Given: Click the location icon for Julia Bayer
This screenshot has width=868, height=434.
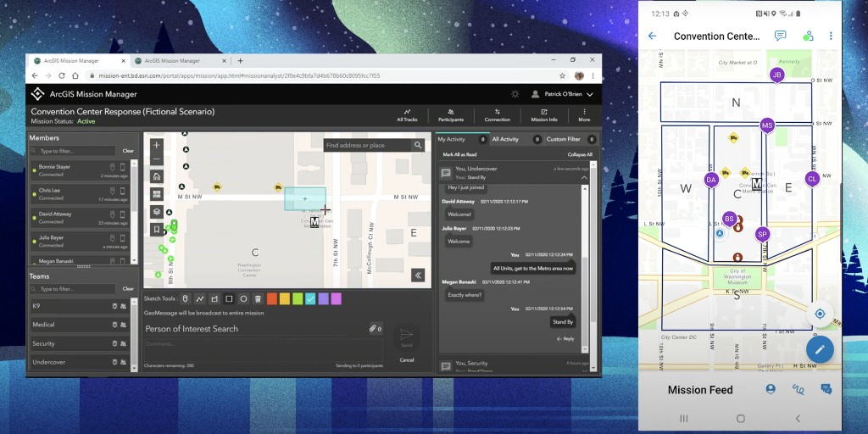Looking at the screenshot, I should (112, 237).
